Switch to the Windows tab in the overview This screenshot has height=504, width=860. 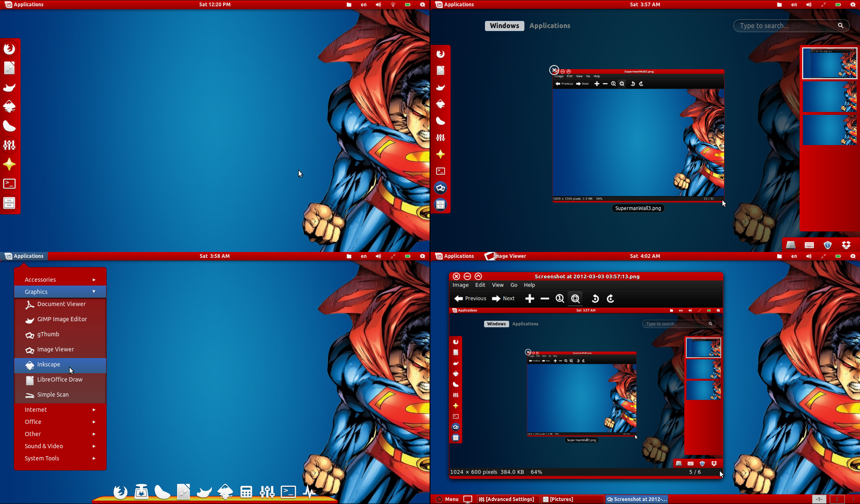pos(504,26)
